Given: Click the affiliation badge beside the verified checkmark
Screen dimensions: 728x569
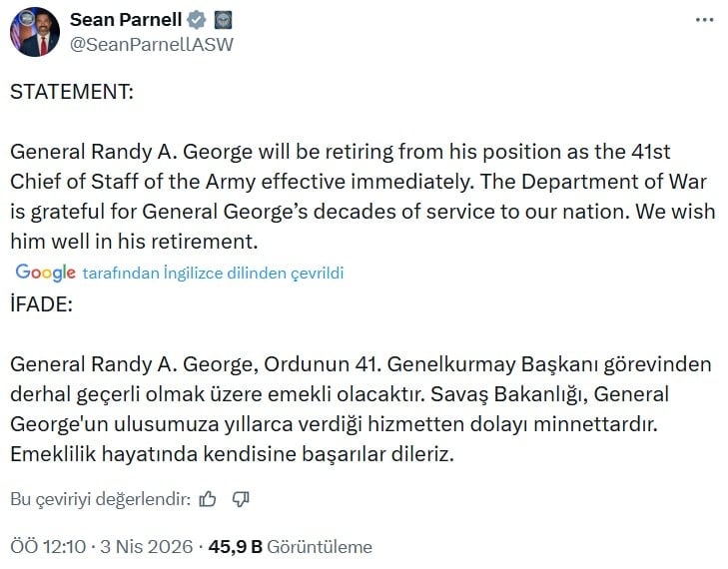Looking at the screenshot, I should point(224,20).
